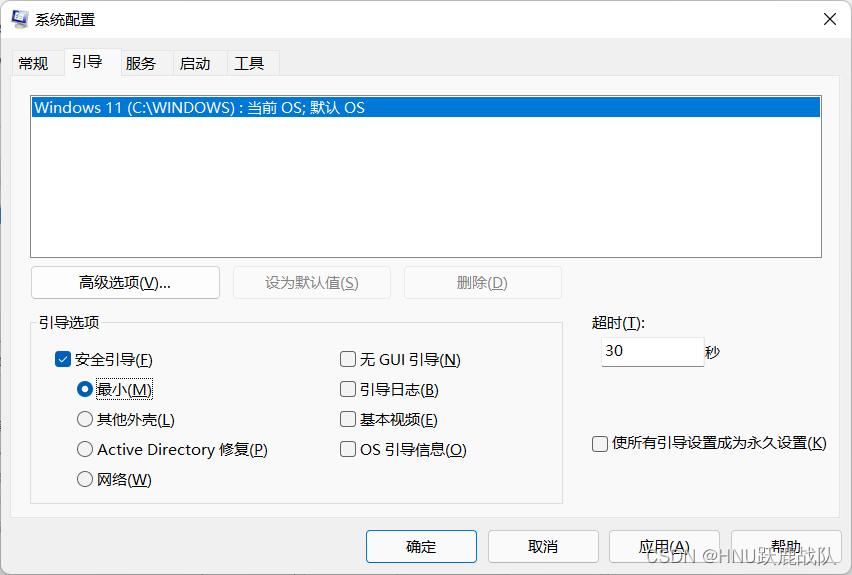Image resolution: width=852 pixels, height=575 pixels.
Task: Enable OS 引导信息(O) checkbox
Action: 348,449
